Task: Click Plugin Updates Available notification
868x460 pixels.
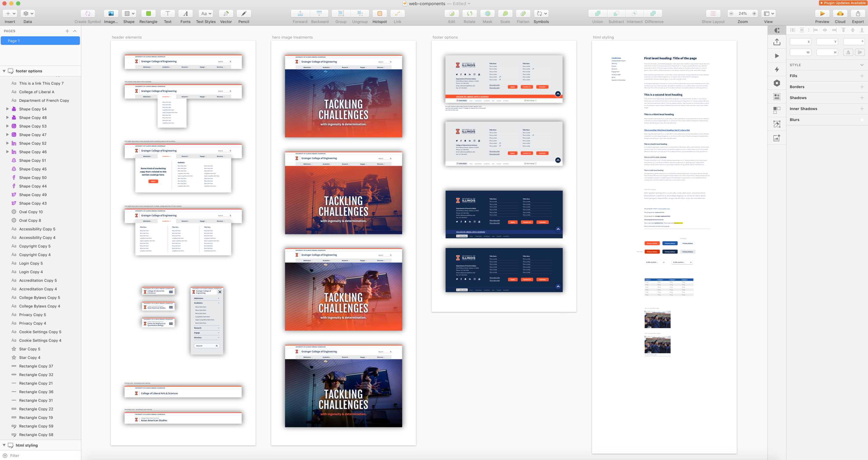Action: 843,3
